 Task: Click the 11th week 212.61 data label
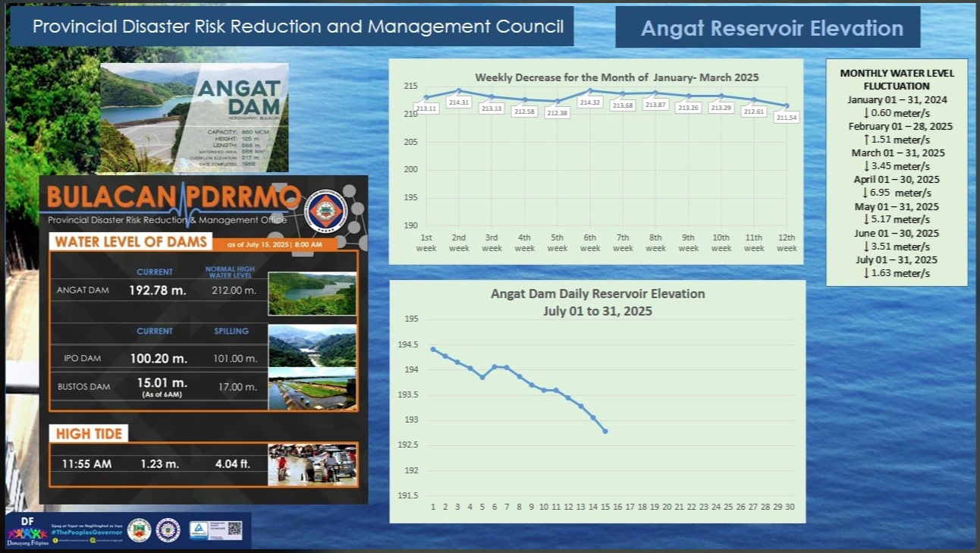pyautogui.click(x=754, y=112)
